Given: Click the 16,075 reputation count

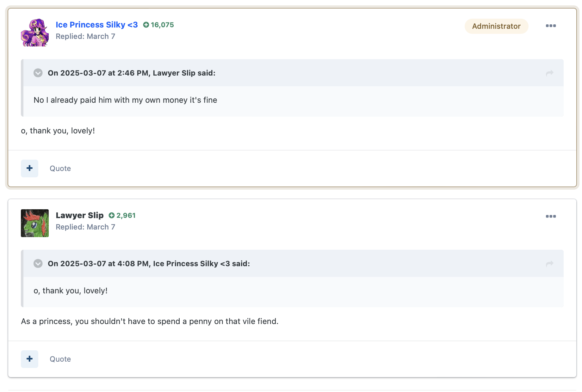Looking at the screenshot, I should pyautogui.click(x=162, y=25).
